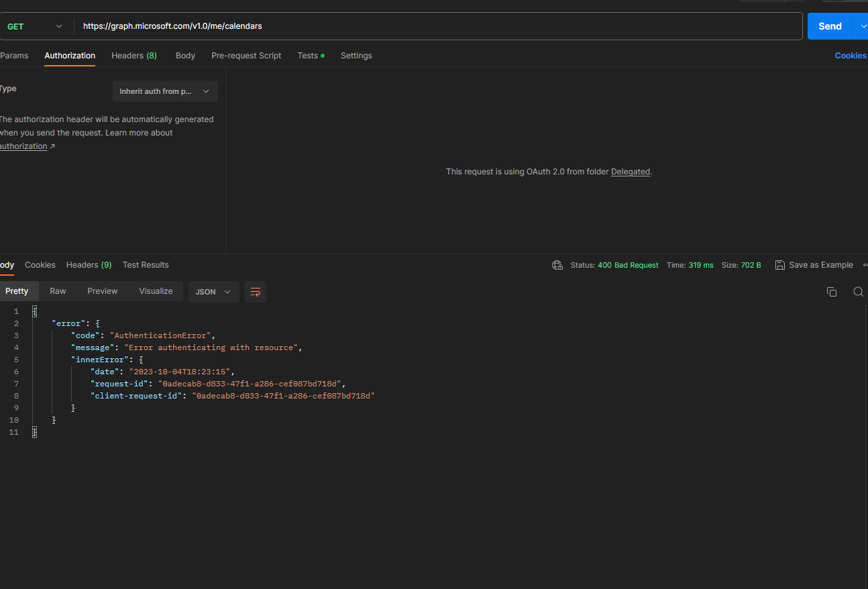Open the response search magnifier icon
The width and height of the screenshot is (868, 589).
859,292
